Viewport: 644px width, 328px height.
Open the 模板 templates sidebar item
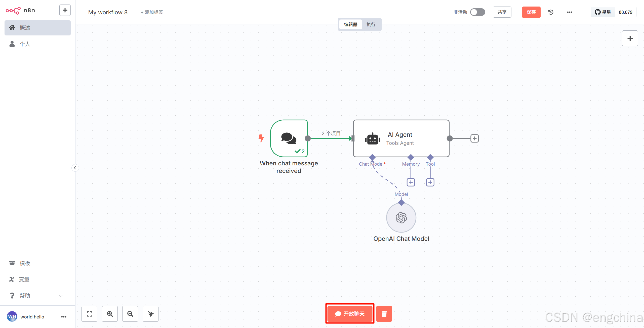coord(25,263)
